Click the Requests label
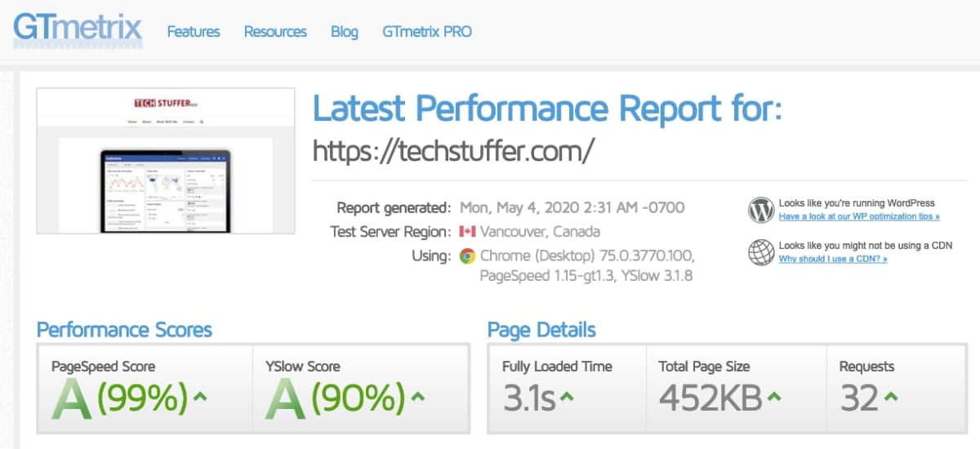 click(867, 367)
